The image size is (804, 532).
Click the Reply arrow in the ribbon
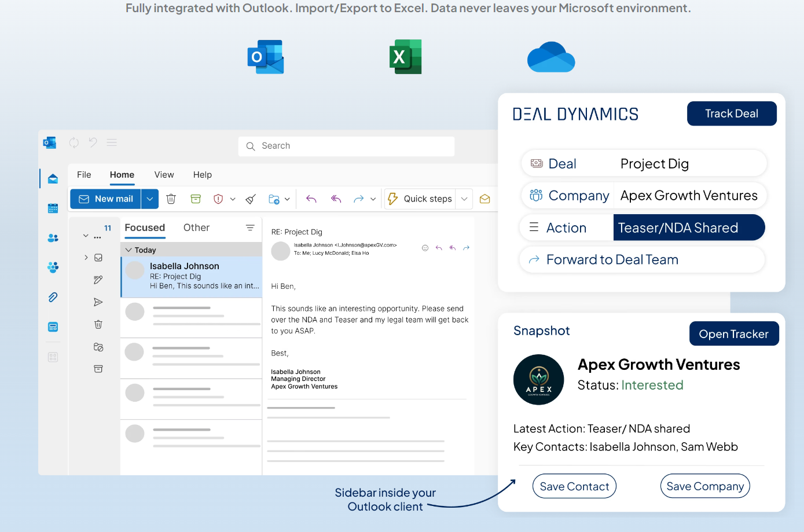(311, 199)
